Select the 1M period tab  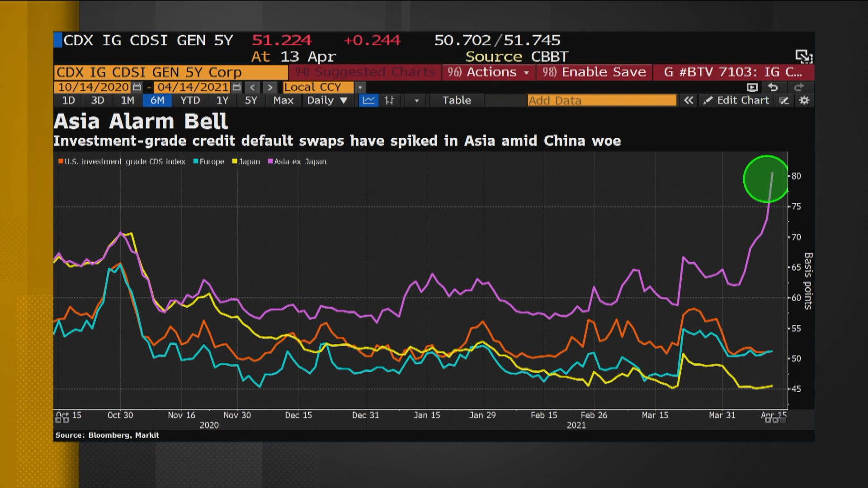127,100
